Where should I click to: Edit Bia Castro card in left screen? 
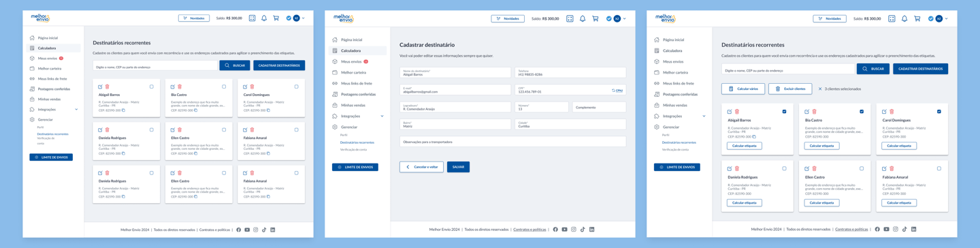click(173, 87)
